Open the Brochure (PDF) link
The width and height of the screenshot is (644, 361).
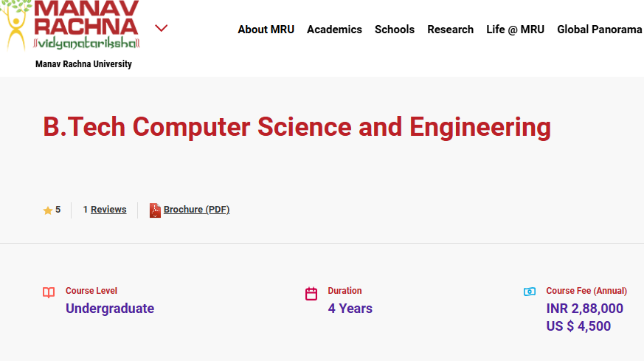[196, 209]
